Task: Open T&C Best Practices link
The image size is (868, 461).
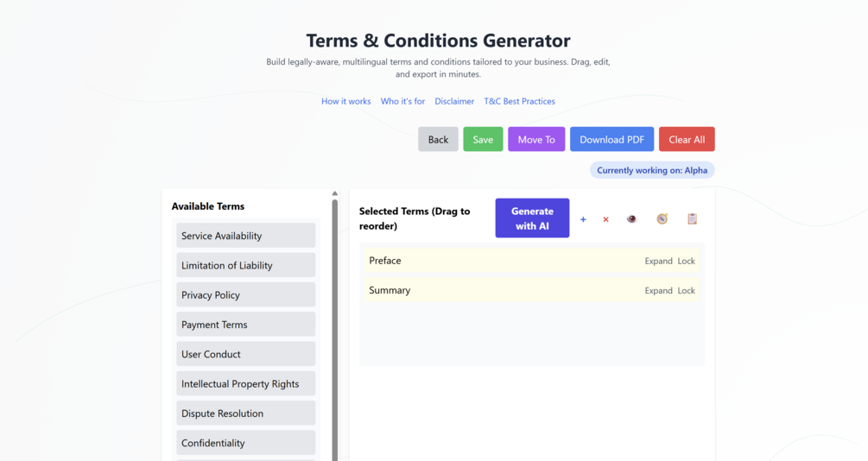Action: tap(519, 101)
